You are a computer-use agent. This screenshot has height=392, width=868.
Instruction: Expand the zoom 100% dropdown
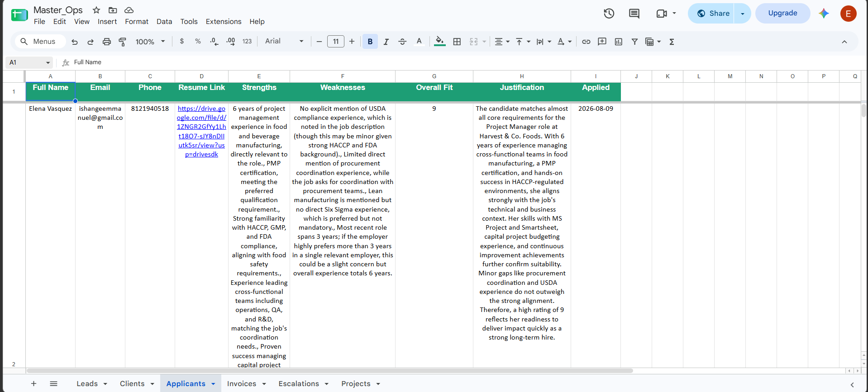(150, 42)
